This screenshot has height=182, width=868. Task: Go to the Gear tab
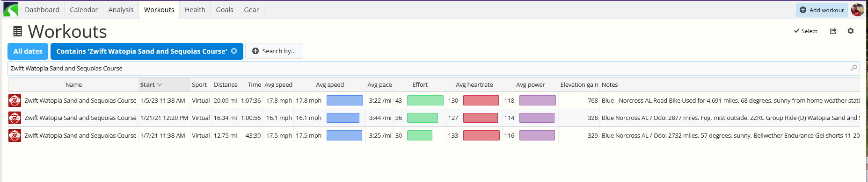pos(251,10)
